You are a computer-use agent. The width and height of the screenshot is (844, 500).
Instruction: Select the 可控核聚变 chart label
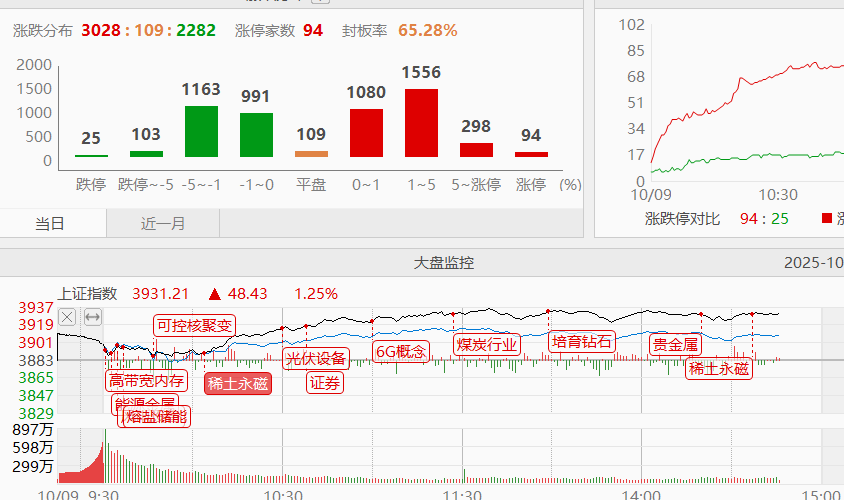point(194,324)
